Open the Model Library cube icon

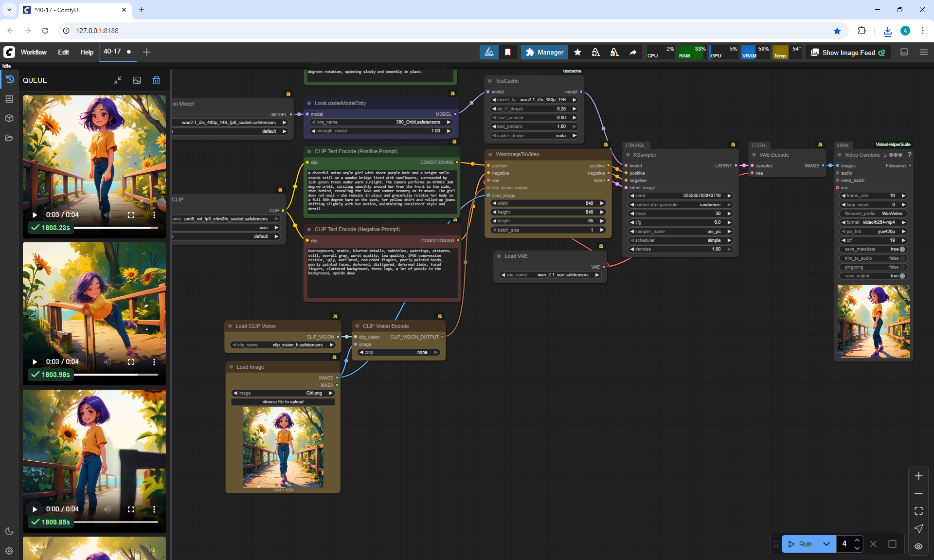pyautogui.click(x=9, y=118)
